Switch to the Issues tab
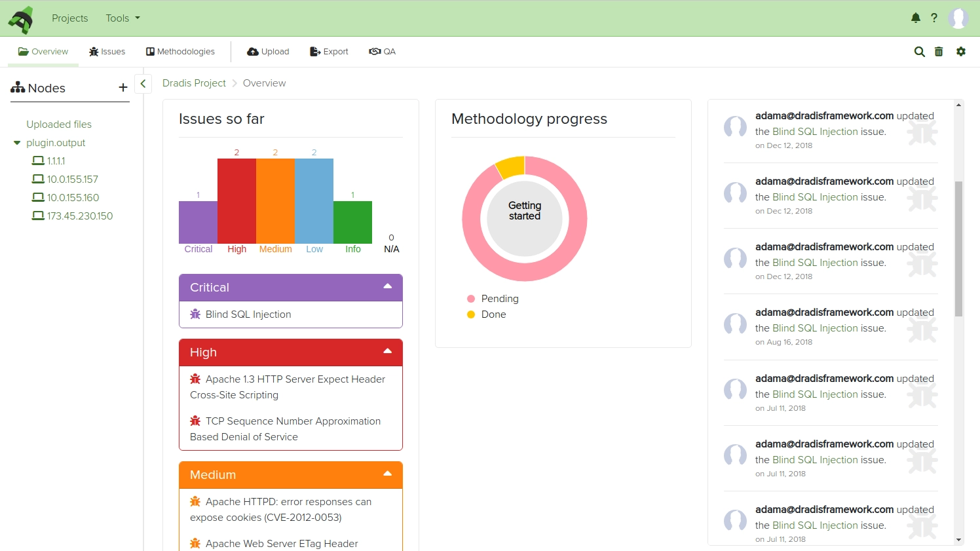 (x=107, y=52)
